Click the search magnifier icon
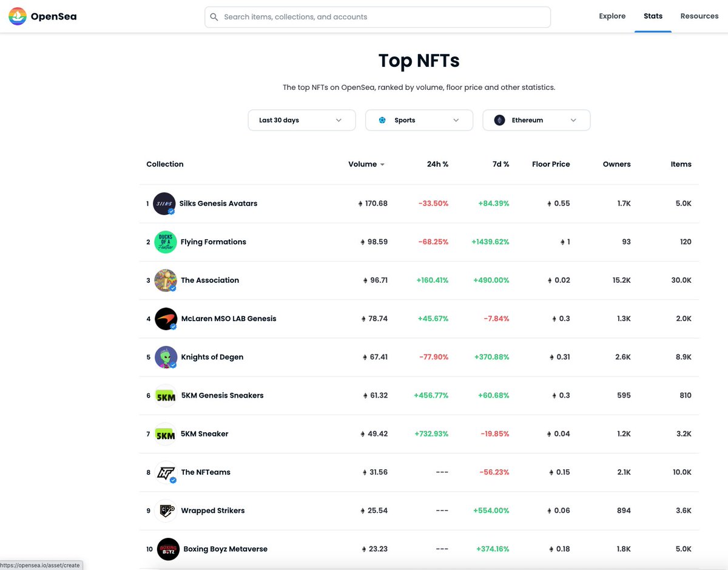The width and height of the screenshot is (728, 570). 214,17
